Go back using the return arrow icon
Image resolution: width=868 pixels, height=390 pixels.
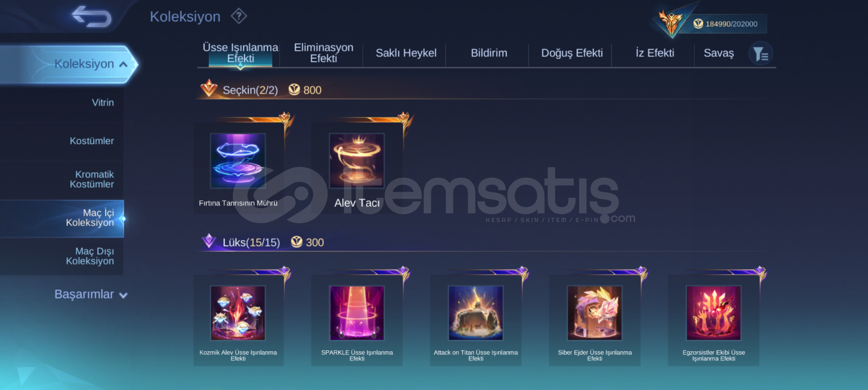pyautogui.click(x=91, y=16)
